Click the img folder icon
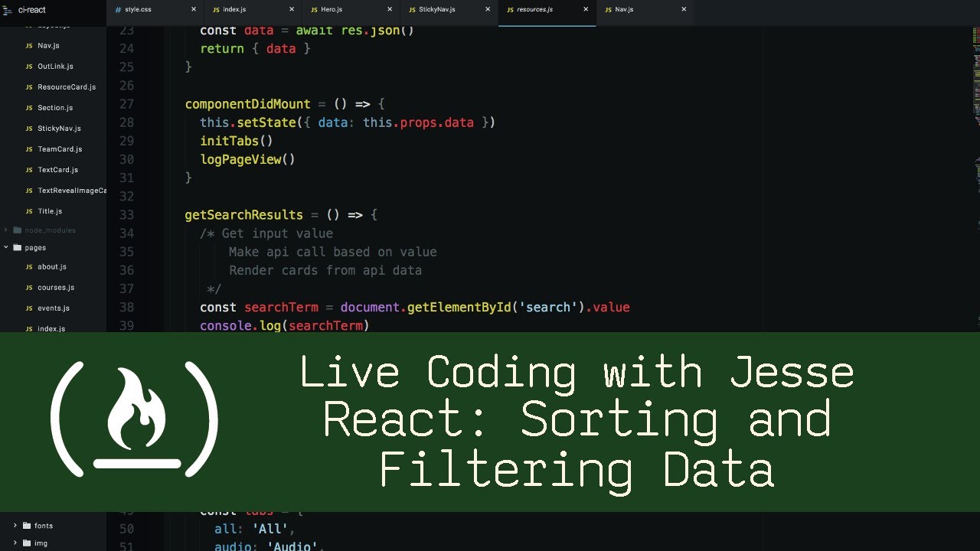The height and width of the screenshot is (551, 980). [x=27, y=543]
